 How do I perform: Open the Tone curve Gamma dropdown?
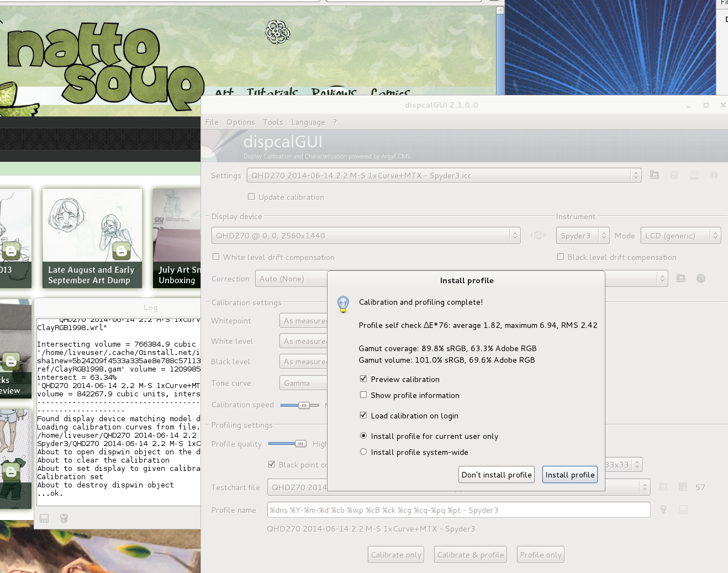[304, 383]
